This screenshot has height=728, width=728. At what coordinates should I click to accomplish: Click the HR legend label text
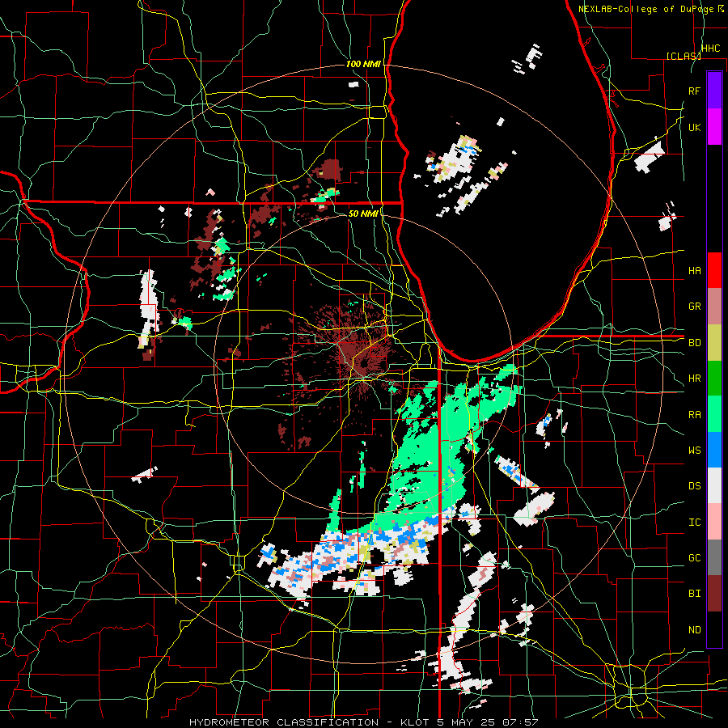(694, 379)
